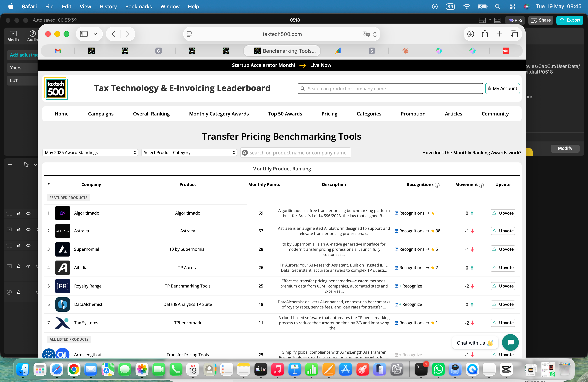Click My Account button

502,89
